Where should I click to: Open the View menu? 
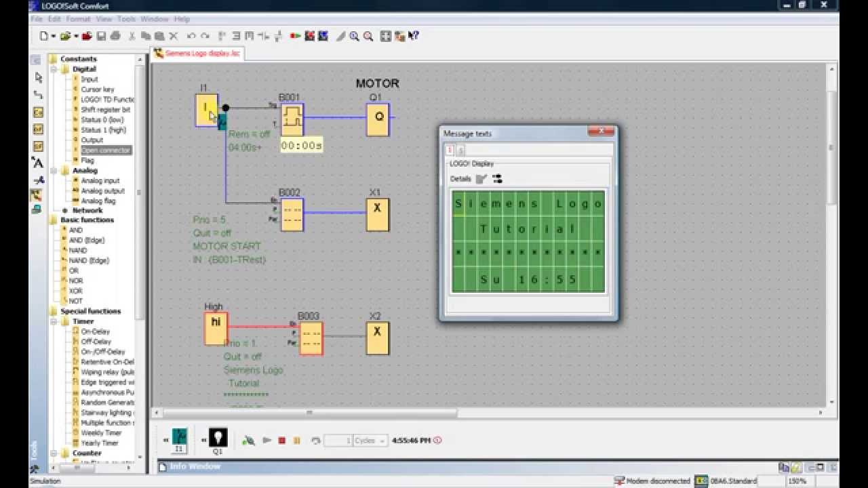[x=104, y=19]
